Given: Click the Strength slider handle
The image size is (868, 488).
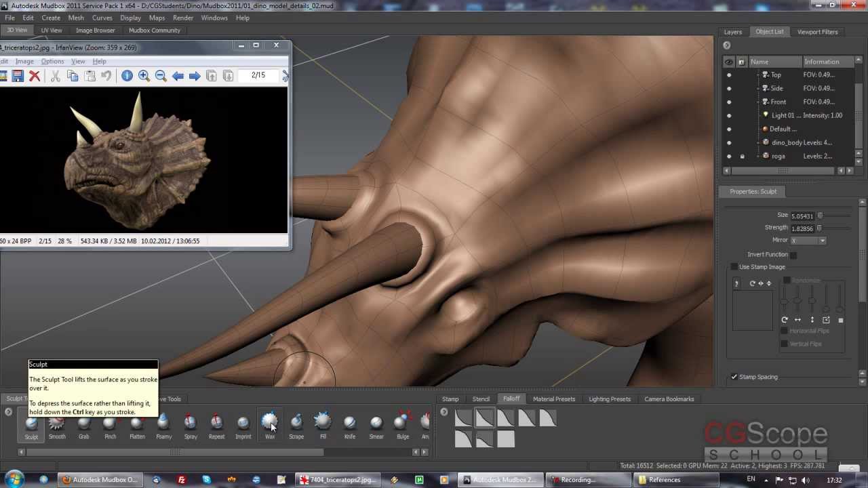Looking at the screenshot, I should (820, 228).
